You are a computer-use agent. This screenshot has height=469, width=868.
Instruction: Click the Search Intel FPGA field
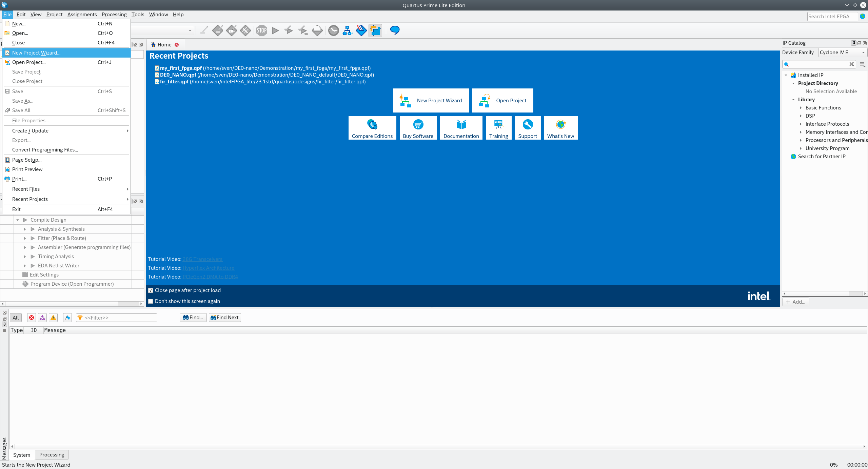point(832,17)
